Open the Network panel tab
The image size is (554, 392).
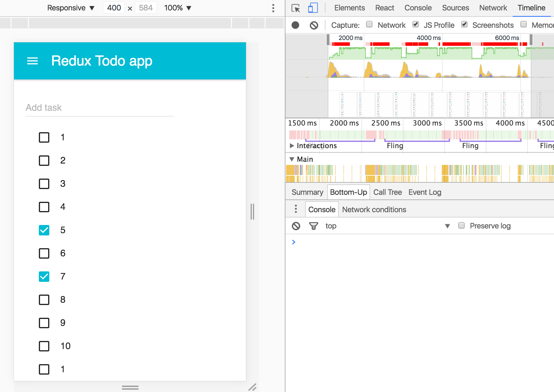493,8
